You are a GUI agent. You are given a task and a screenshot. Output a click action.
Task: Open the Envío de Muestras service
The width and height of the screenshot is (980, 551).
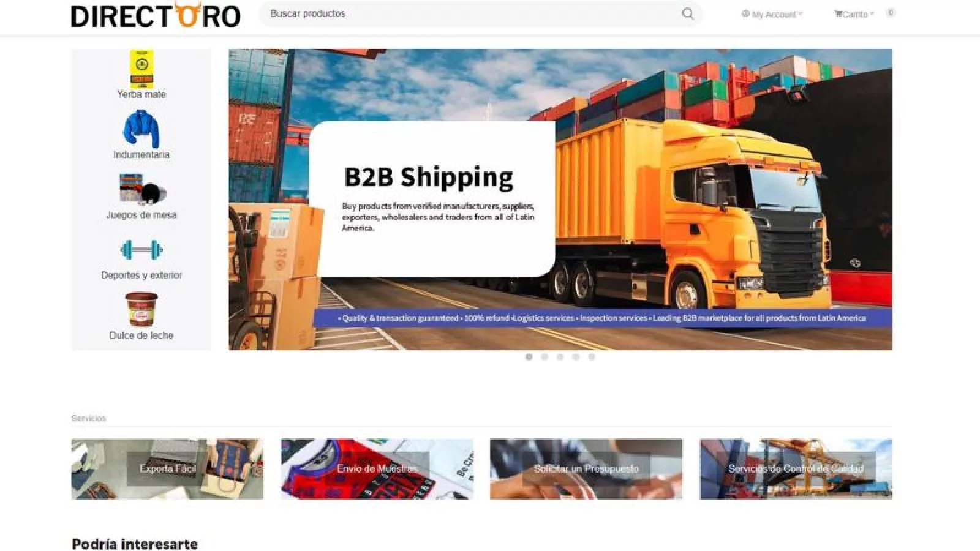(x=377, y=469)
